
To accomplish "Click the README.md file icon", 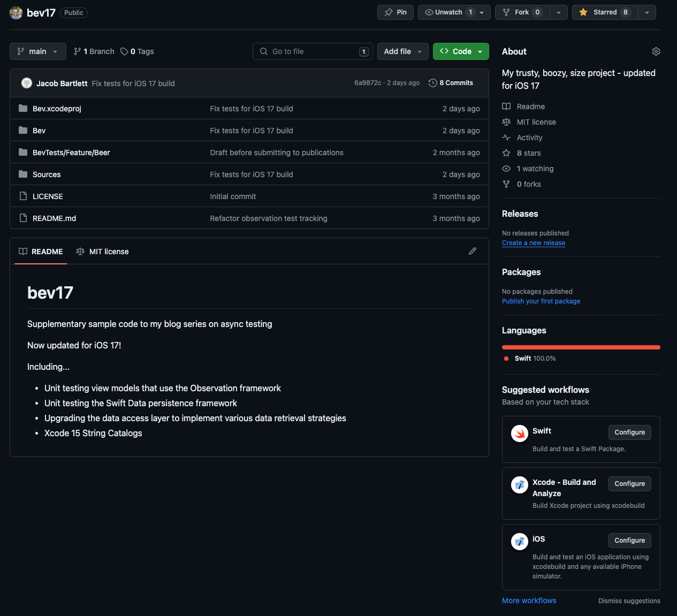I will (23, 218).
